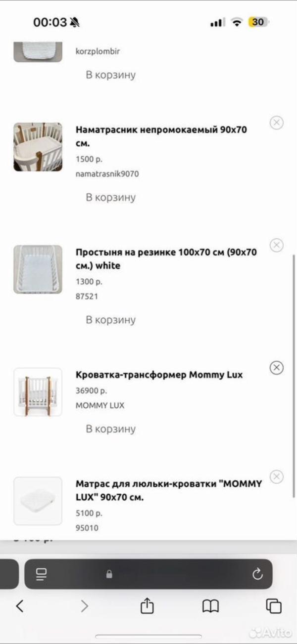Add Наматрасник непромокаемый to cart

110,197
